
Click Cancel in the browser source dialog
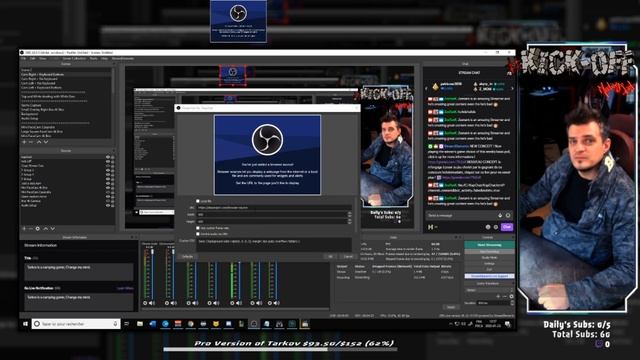tap(348, 256)
